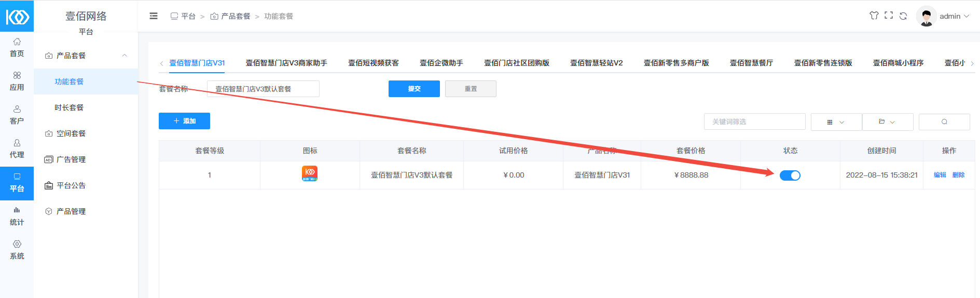Toggle fullscreen with the header expand icon
980x298 pixels.
coord(889,16)
